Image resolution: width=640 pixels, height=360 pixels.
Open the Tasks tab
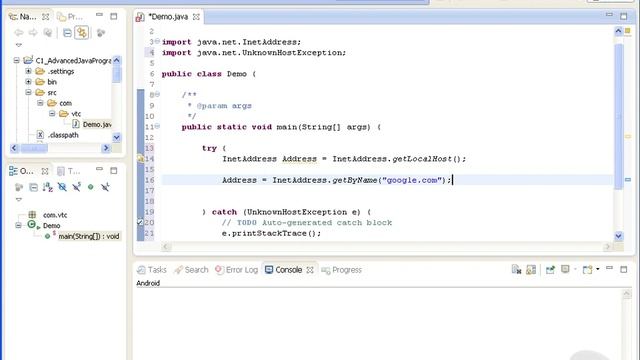(152, 270)
